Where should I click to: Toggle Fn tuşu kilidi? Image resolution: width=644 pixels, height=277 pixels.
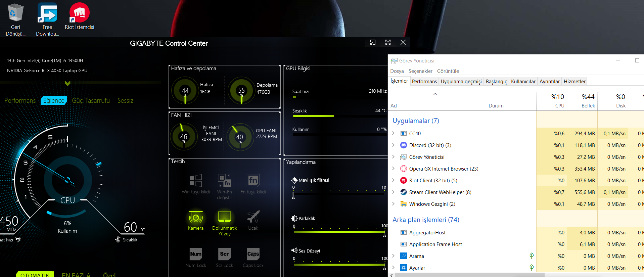coord(253,184)
